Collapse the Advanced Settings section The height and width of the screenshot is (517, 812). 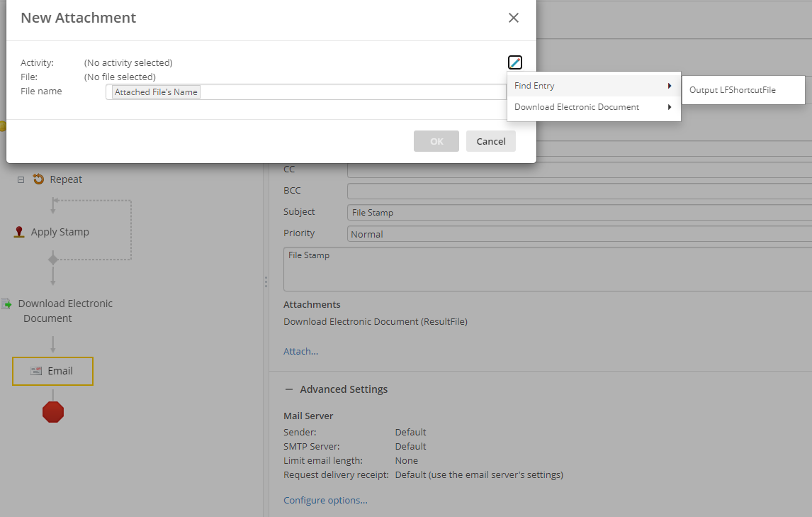coord(288,389)
